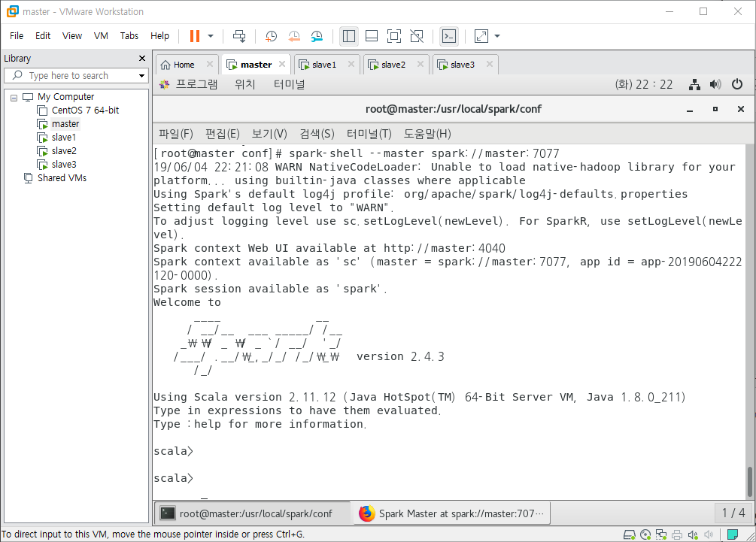
Task: Open the Tabs menu
Action: [129, 35]
